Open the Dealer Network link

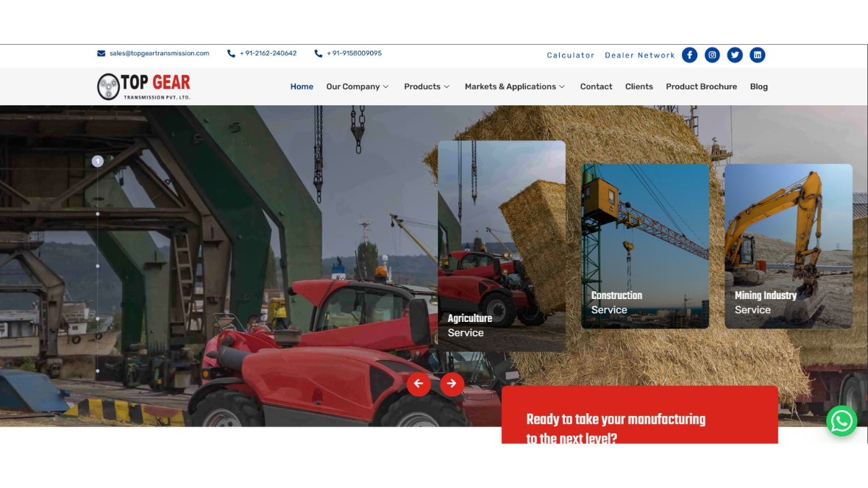(639, 55)
